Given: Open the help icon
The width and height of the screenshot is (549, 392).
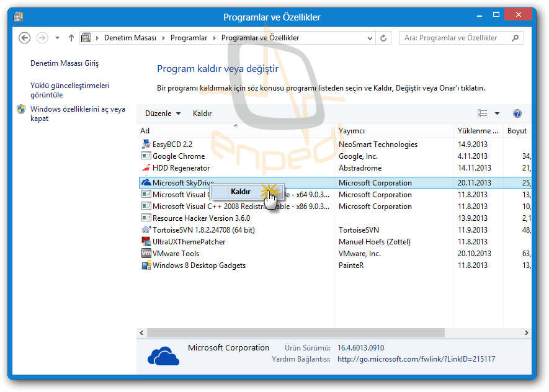Looking at the screenshot, I should point(517,114).
